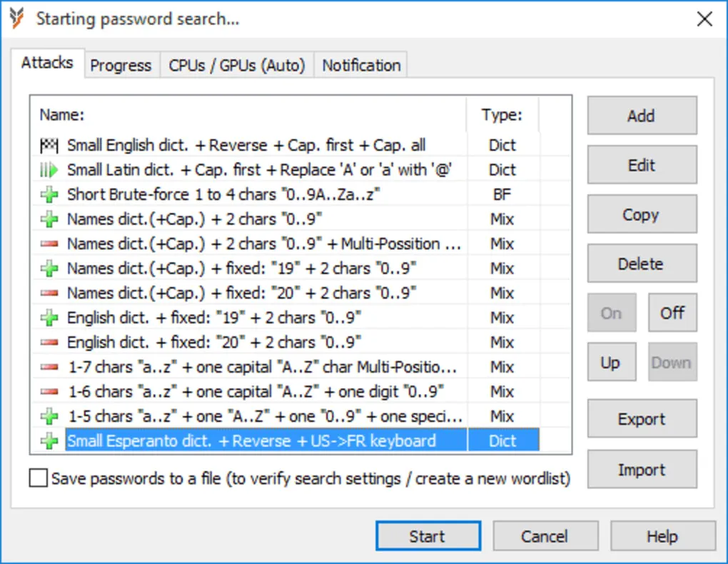Select the English dict fixed 20 attack row
728x564 pixels.
coord(214,342)
